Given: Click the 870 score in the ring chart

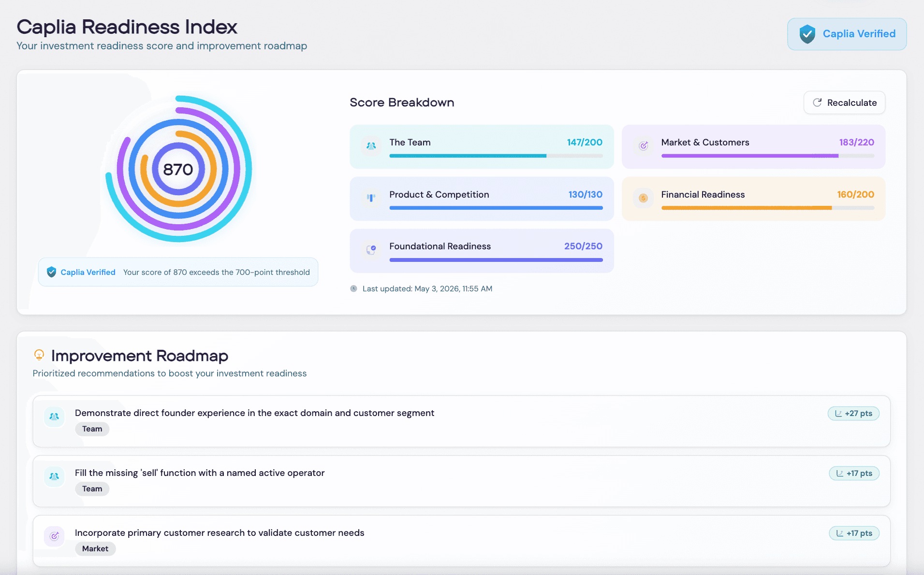Looking at the screenshot, I should pyautogui.click(x=178, y=170).
